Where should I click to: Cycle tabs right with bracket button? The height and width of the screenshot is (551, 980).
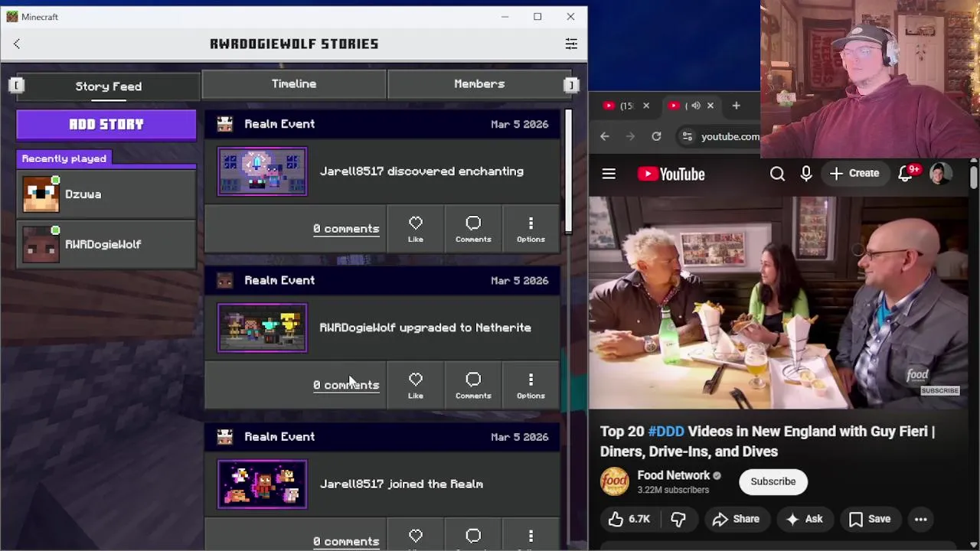tap(571, 85)
